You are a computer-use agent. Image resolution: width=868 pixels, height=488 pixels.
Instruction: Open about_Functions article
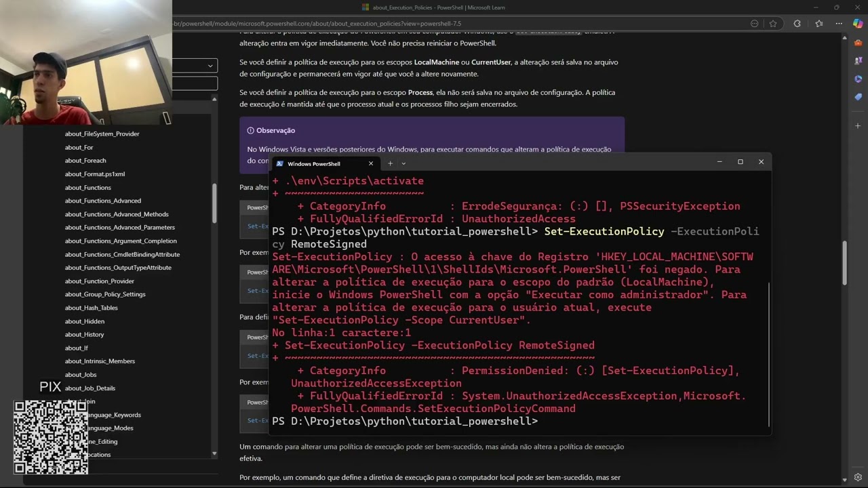tap(87, 188)
